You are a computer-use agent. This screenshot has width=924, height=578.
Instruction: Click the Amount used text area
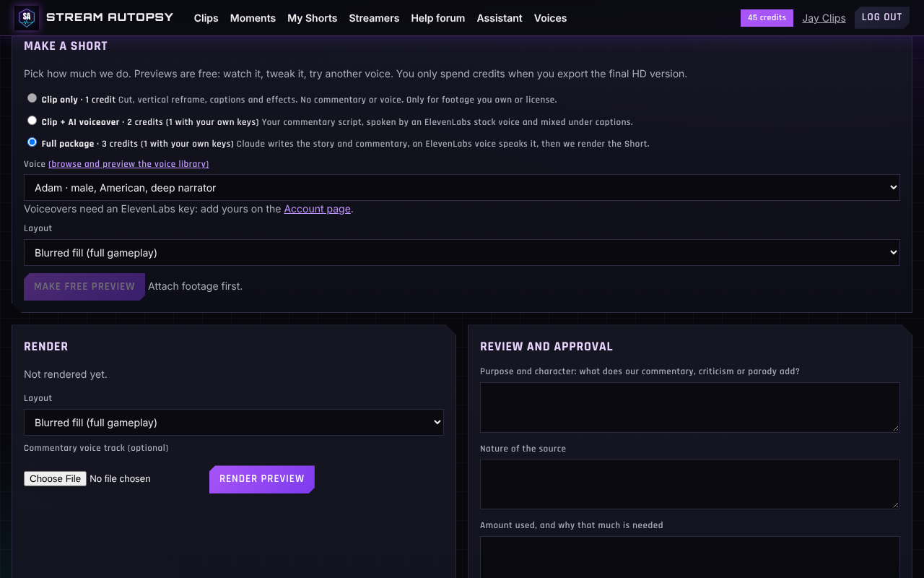coord(690,557)
